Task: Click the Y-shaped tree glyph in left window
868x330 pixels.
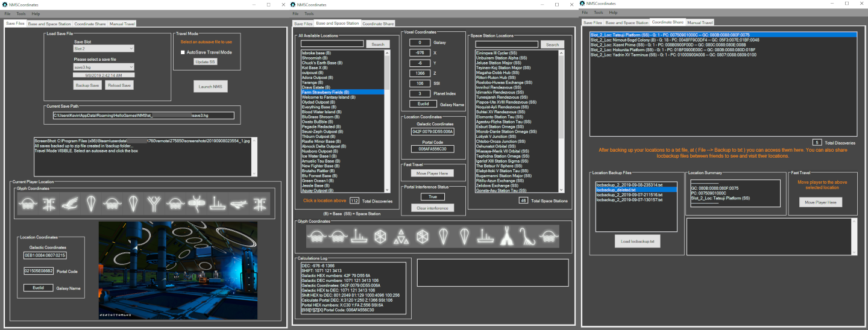Action: click(154, 203)
